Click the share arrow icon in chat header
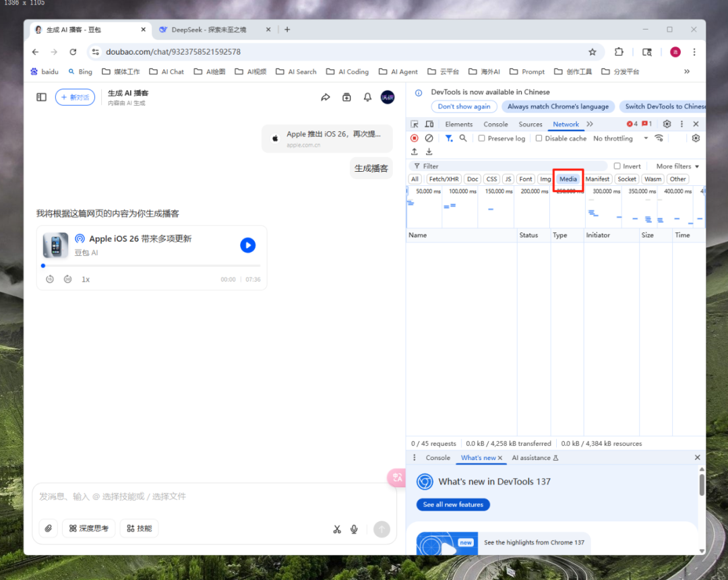728x580 pixels. click(x=326, y=97)
